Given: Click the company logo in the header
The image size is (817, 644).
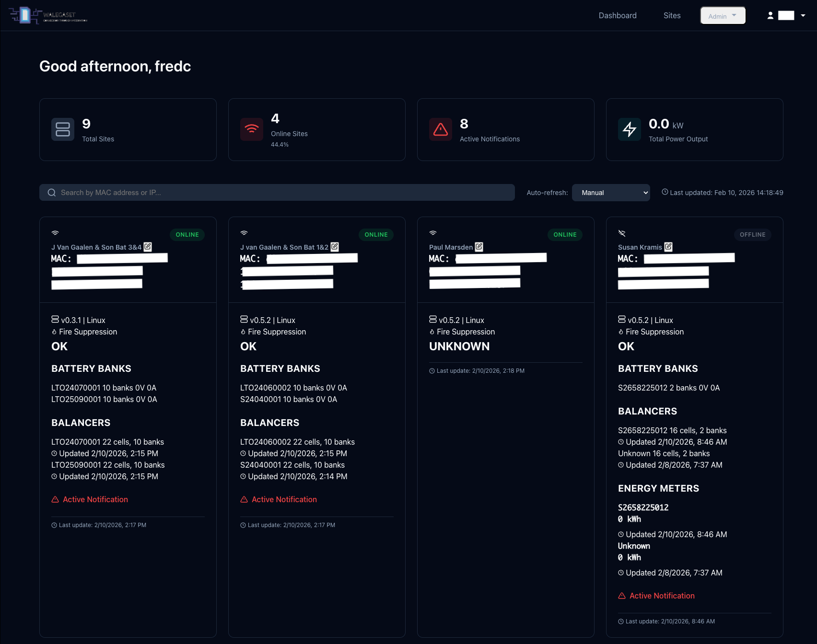Looking at the screenshot, I should click(x=48, y=15).
